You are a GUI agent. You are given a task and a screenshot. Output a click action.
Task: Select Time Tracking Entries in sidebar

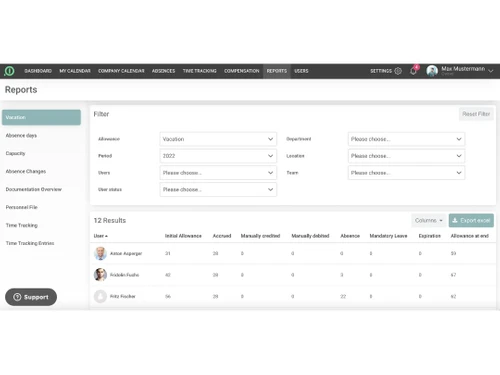point(30,243)
